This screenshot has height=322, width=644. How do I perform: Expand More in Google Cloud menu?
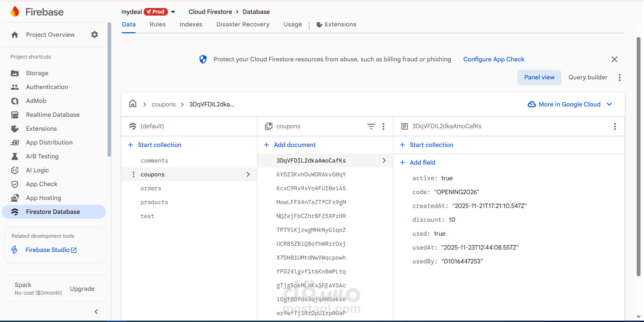[x=609, y=104]
